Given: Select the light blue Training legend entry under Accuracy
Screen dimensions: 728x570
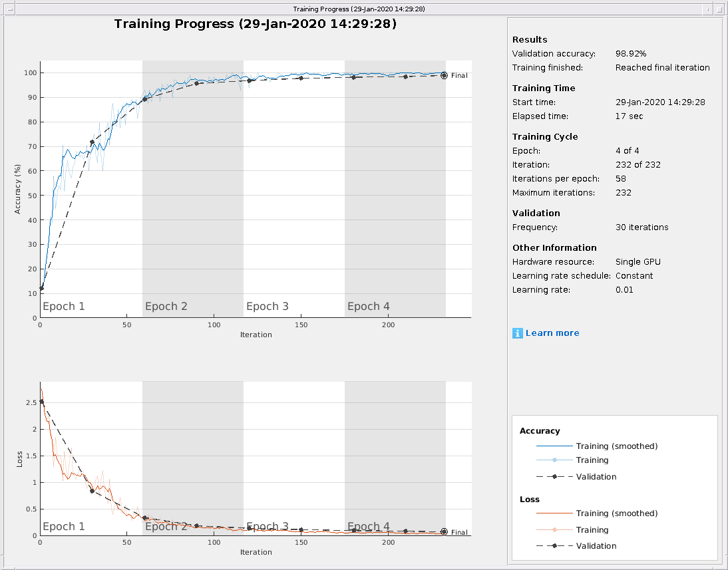Looking at the screenshot, I should pyautogui.click(x=572, y=460).
